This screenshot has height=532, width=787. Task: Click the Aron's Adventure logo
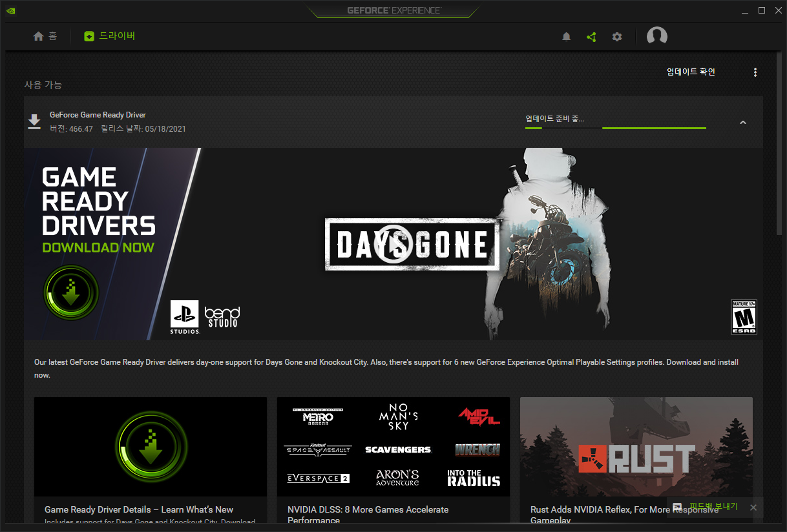coord(398,478)
